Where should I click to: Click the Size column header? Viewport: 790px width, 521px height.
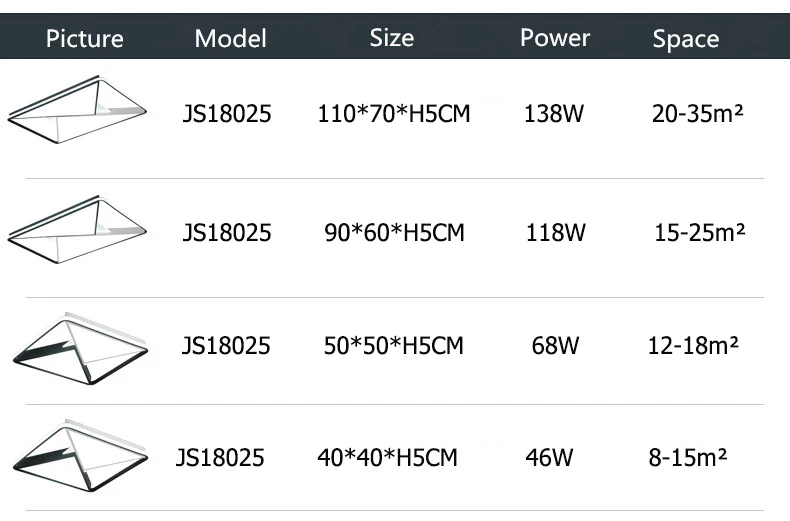click(x=391, y=38)
